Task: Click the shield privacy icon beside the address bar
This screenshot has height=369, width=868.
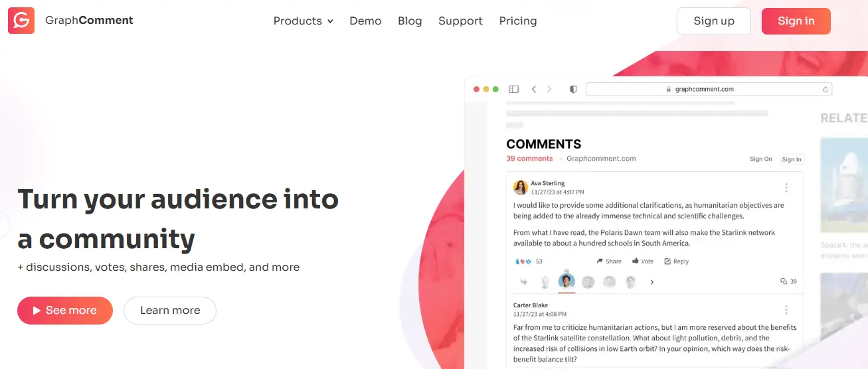Action: click(x=573, y=89)
